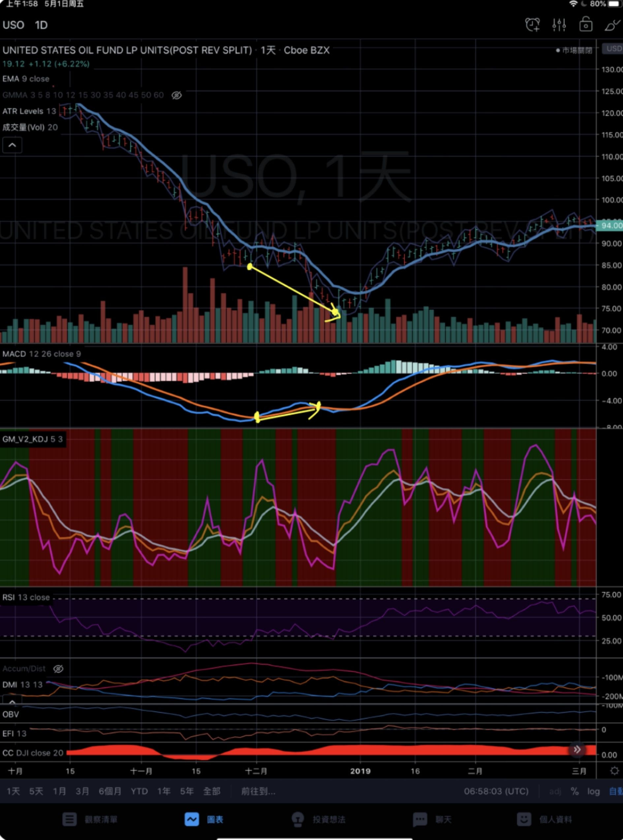
Task: Click the chevron expander below the DMI label
Action: pyautogui.click(x=12, y=701)
